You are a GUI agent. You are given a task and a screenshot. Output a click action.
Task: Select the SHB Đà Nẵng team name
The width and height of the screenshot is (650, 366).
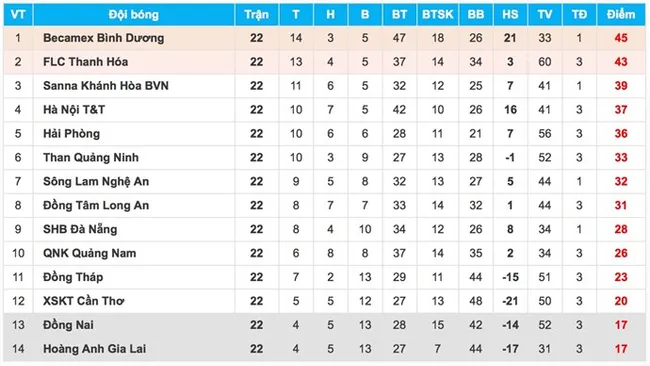(x=80, y=229)
